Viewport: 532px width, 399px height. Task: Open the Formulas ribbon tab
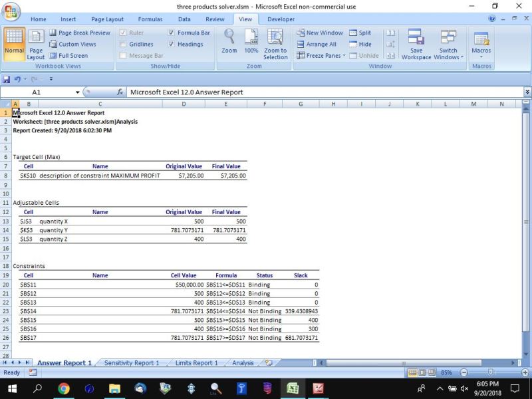pos(150,19)
